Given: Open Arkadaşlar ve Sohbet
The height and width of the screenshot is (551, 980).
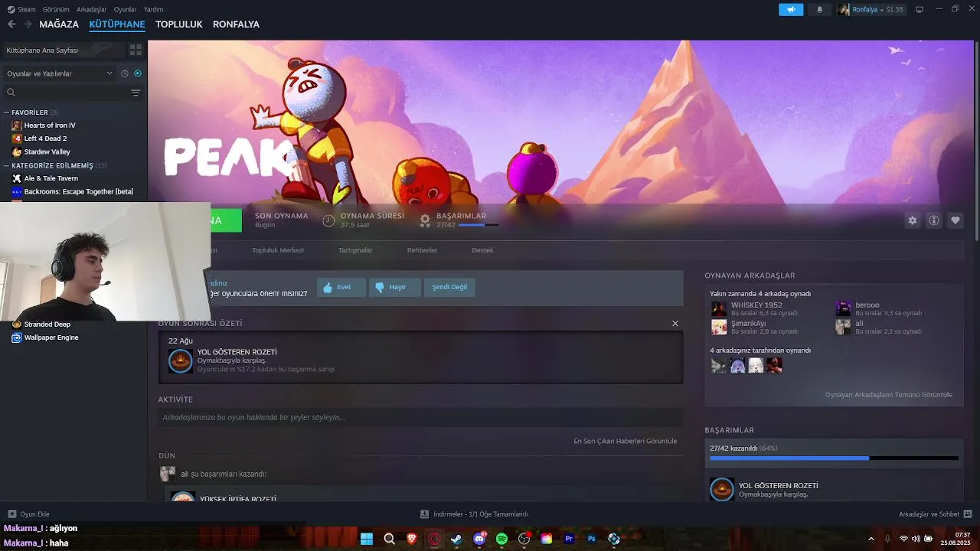Looking at the screenshot, I should (935, 514).
